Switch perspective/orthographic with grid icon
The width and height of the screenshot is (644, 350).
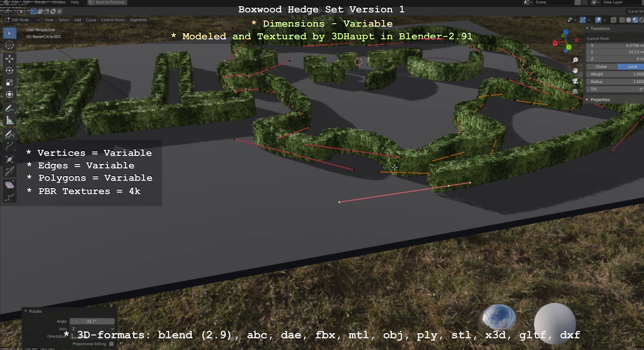(575, 92)
